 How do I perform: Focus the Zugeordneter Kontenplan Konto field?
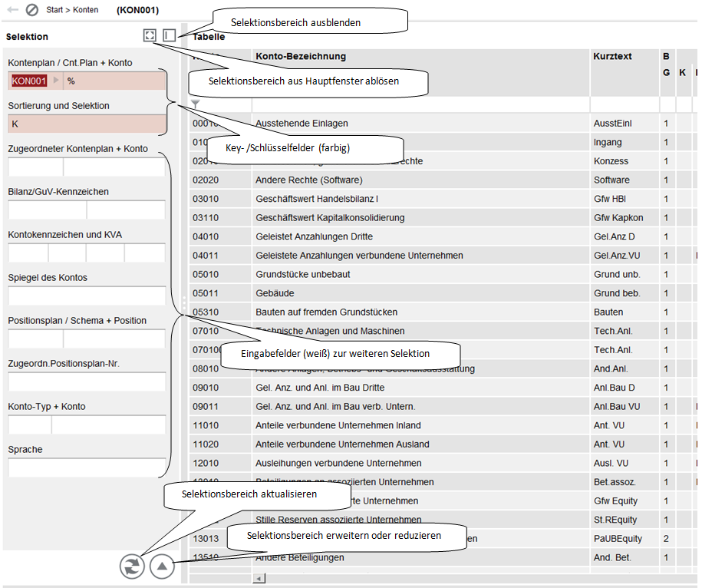pyautogui.click(x=114, y=167)
